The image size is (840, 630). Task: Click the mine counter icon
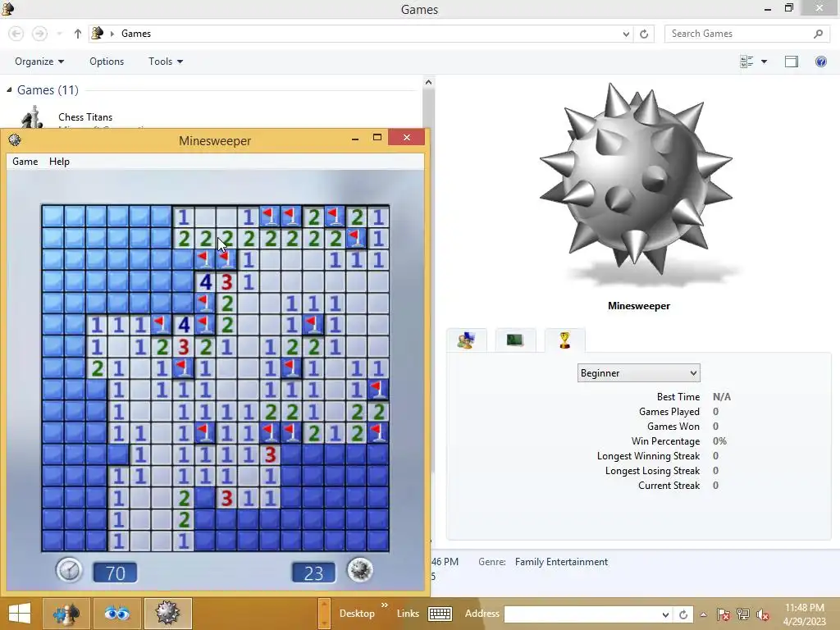[359, 570]
